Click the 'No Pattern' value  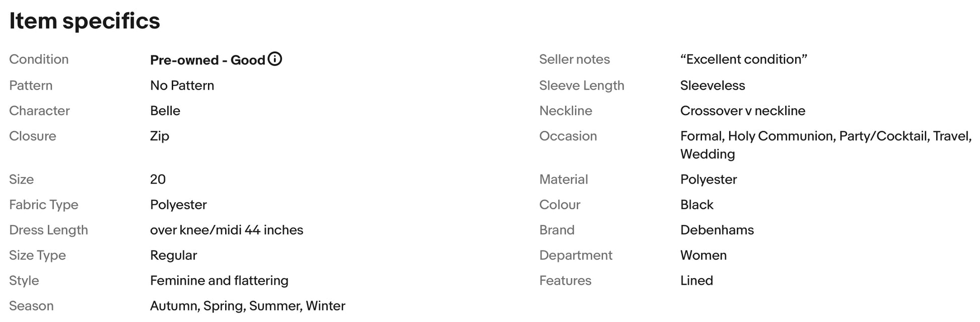(x=182, y=86)
